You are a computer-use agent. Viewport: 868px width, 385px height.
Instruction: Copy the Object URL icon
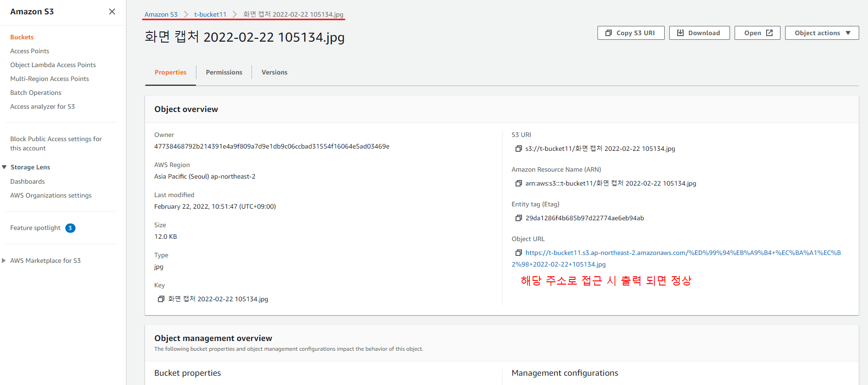pyautogui.click(x=519, y=253)
